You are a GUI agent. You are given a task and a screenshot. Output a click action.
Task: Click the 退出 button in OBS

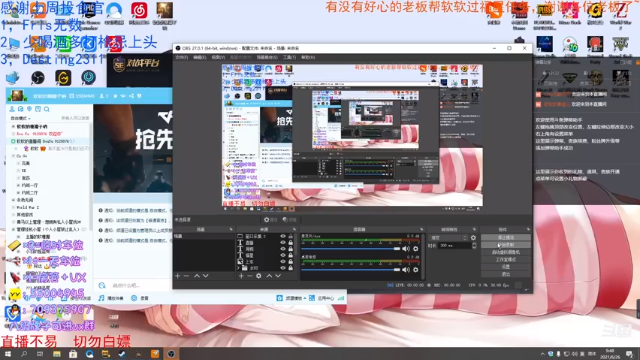tap(506, 274)
